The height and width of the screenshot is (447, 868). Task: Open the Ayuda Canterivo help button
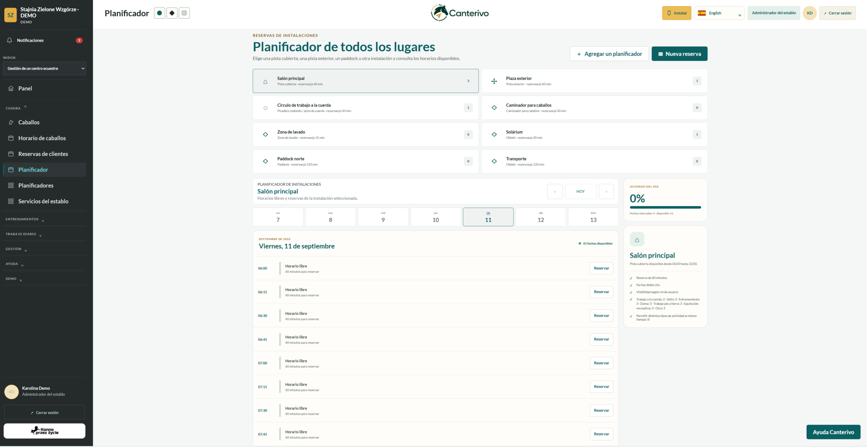tap(833, 432)
